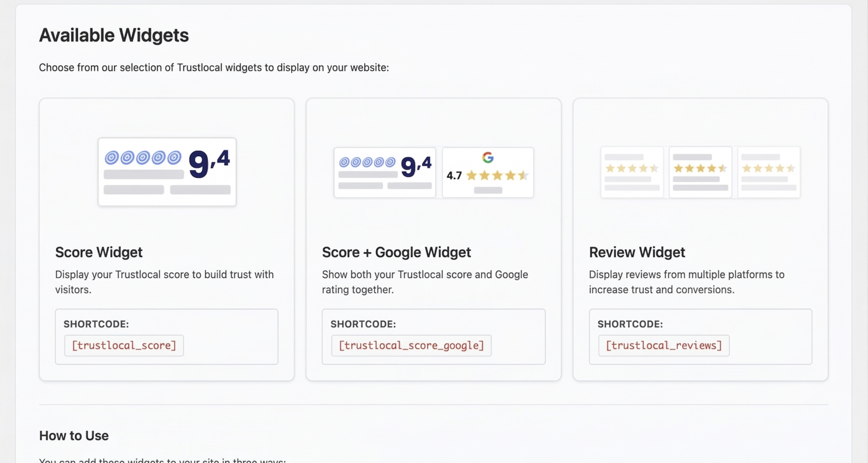Screen dimensions: 868x463
Task: Click the Google G logo icon
Action: 488,158
